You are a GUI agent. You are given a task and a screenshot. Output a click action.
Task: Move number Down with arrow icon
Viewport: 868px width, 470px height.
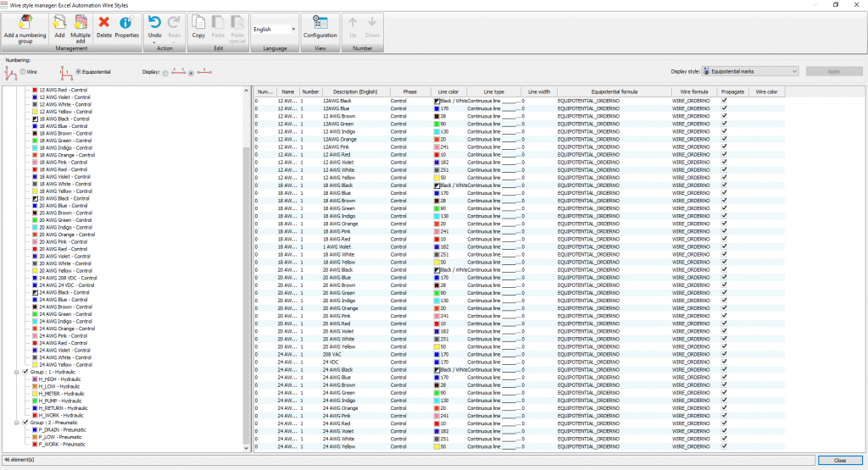click(372, 22)
